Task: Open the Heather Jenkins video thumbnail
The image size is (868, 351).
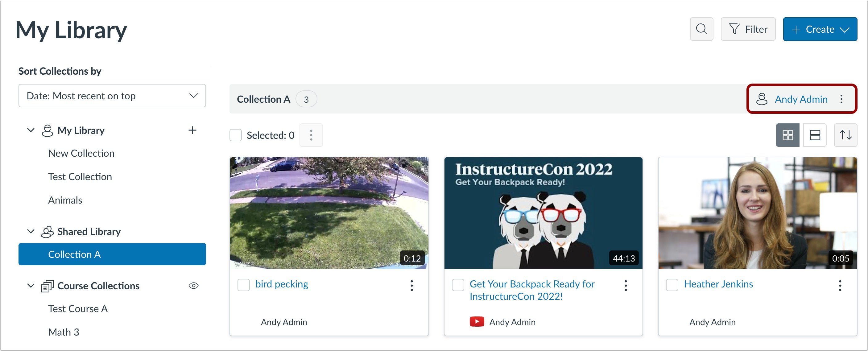Action: coord(757,213)
